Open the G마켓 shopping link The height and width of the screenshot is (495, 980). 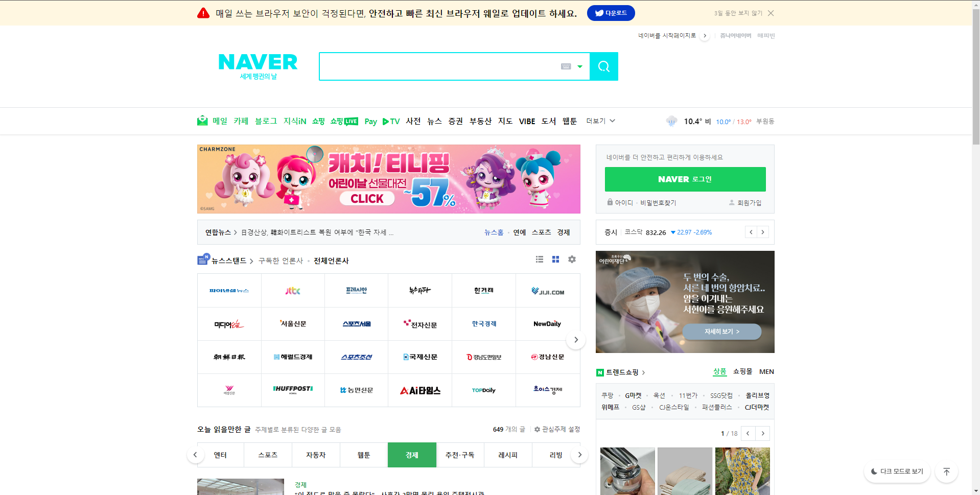pos(633,396)
